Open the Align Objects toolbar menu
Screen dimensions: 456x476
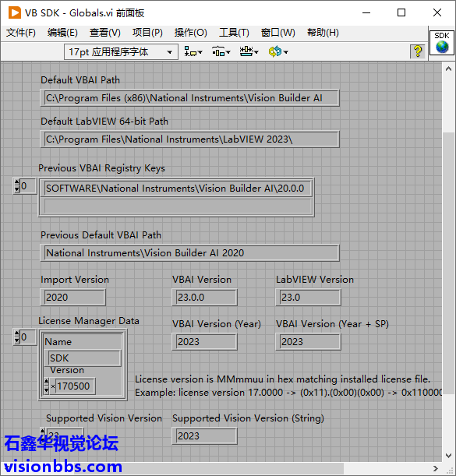point(193,52)
